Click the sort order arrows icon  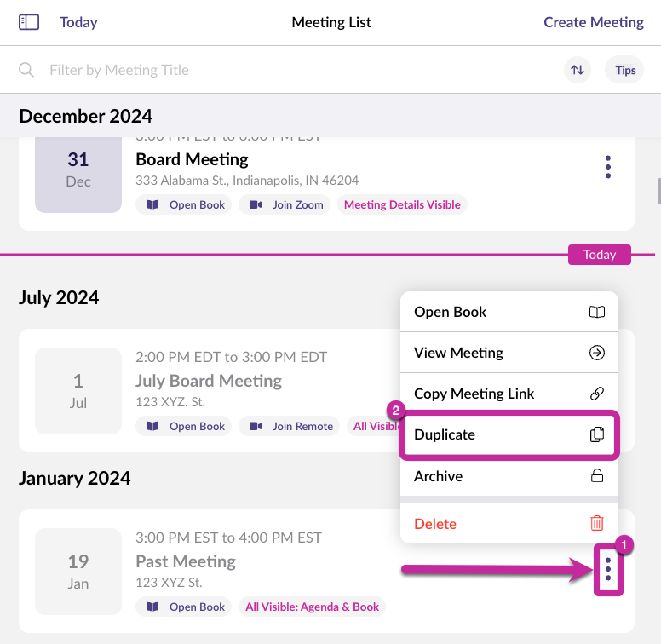click(578, 70)
